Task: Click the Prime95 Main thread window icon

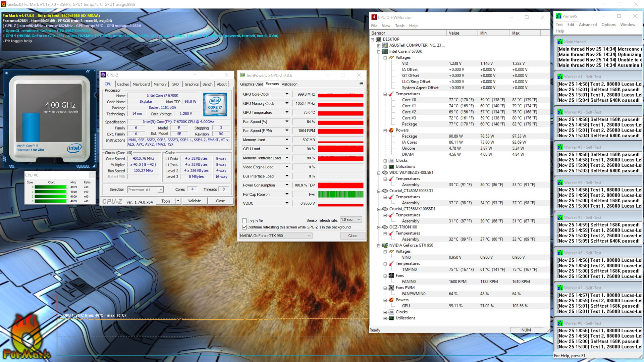Action: [560, 42]
